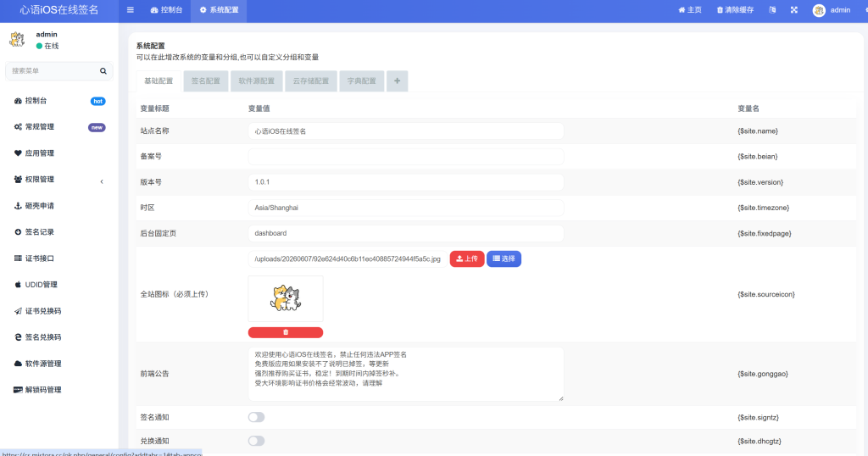868x456 pixels.
Task: Click the uploads image path field
Action: point(347,259)
